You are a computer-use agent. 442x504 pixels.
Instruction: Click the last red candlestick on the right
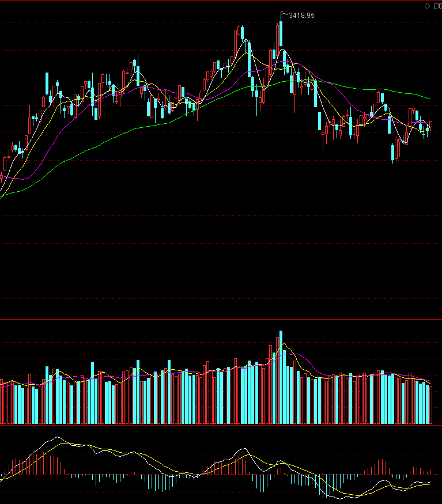click(431, 126)
